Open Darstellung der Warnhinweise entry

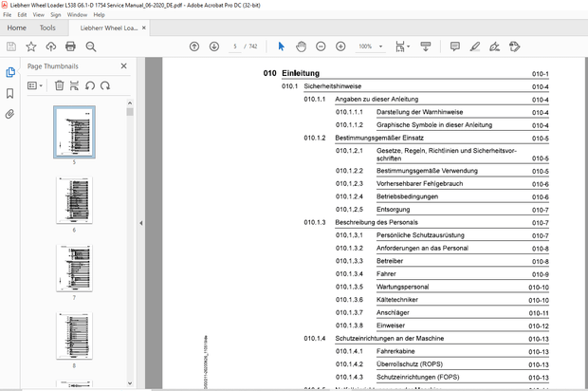(x=419, y=112)
